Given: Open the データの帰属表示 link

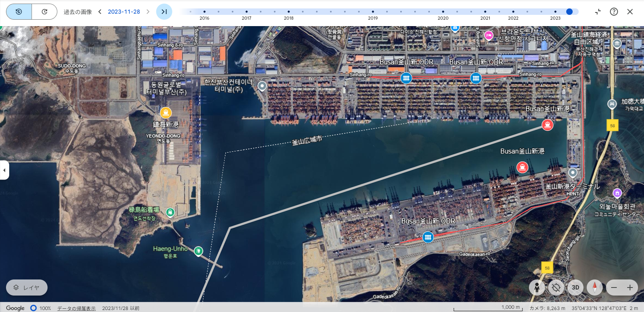Looking at the screenshot, I should pos(76,308).
